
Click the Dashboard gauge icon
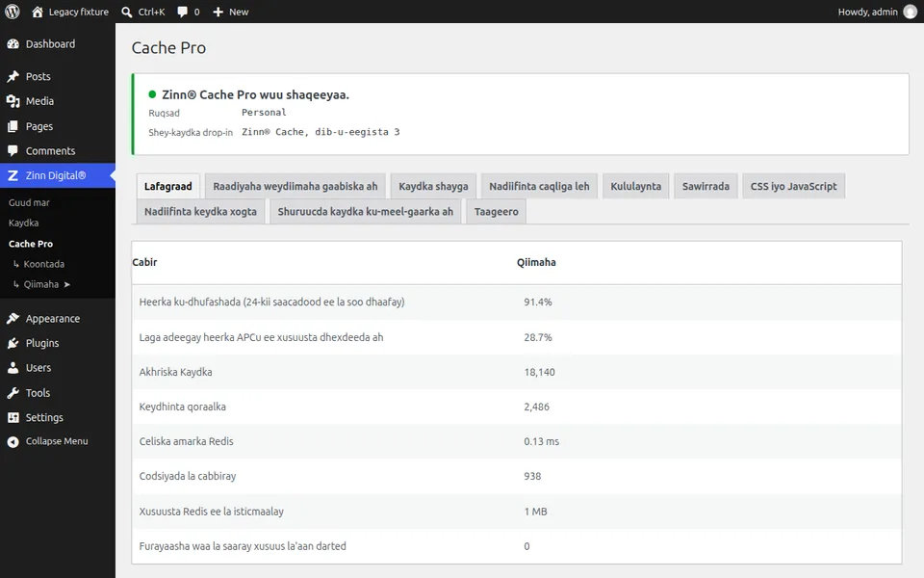click(13, 44)
